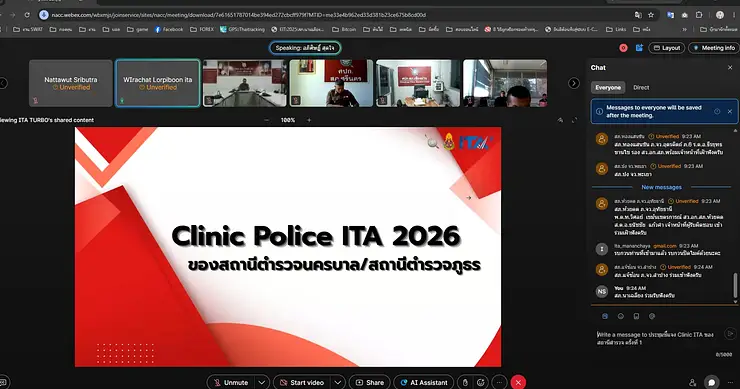The width and height of the screenshot is (740, 389).
Task: Open the AI Assistant
Action: click(424, 382)
